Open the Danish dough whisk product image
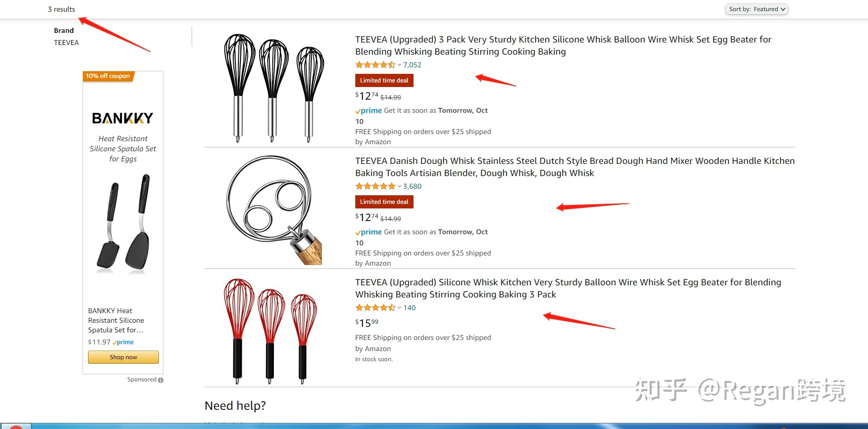Screen dimensions: 868x429 (x=274, y=209)
